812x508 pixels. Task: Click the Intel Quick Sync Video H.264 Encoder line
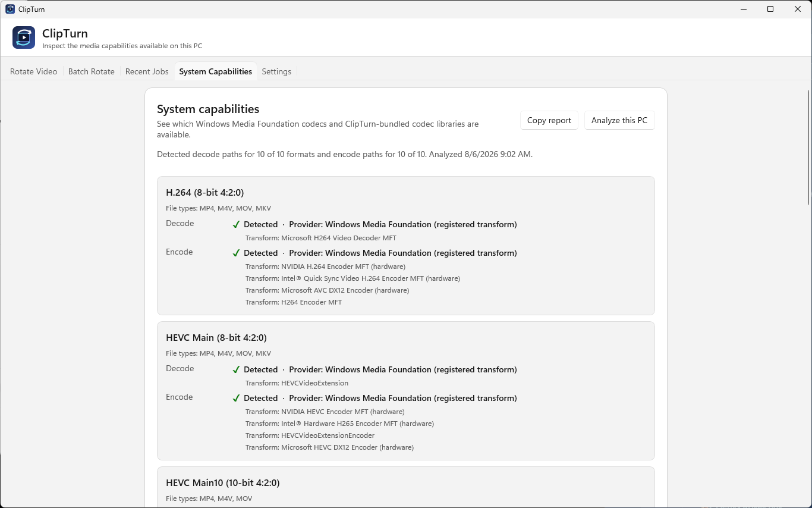[x=353, y=278]
